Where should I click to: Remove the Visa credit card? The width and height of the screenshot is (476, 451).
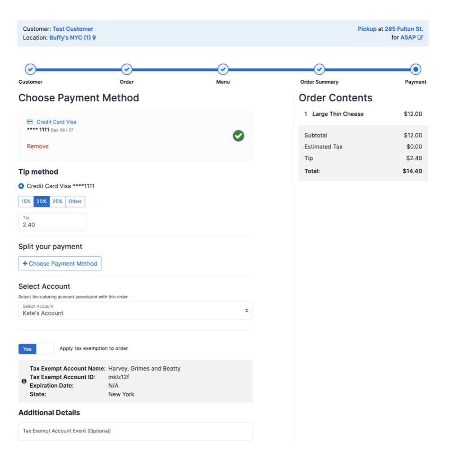(x=38, y=147)
